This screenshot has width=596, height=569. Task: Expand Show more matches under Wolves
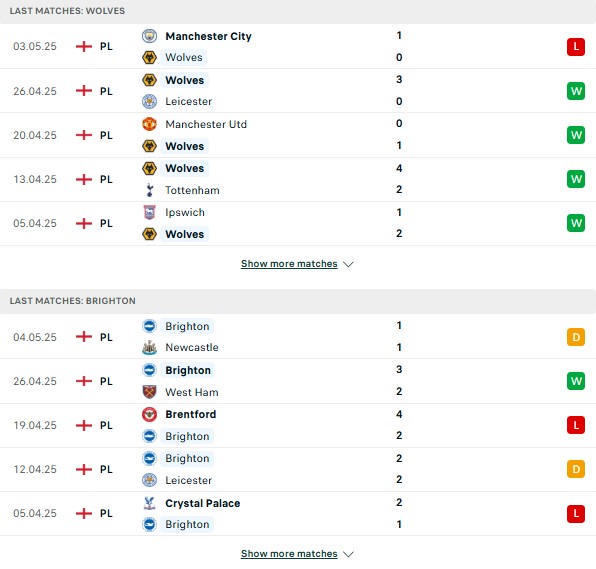(289, 264)
